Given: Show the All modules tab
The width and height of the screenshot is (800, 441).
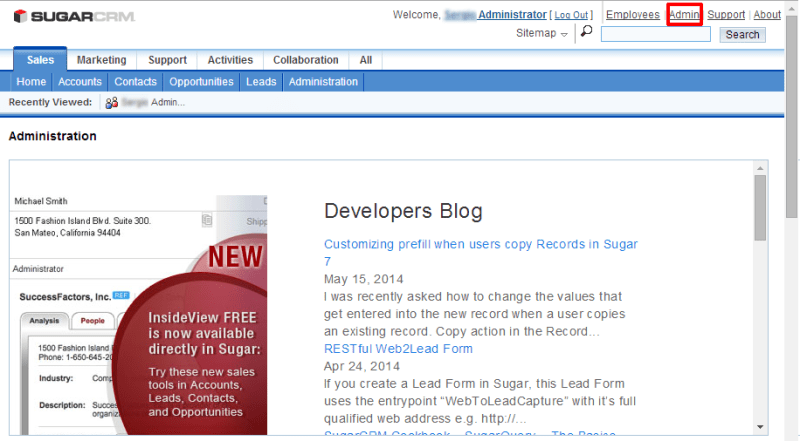Looking at the screenshot, I should [366, 60].
